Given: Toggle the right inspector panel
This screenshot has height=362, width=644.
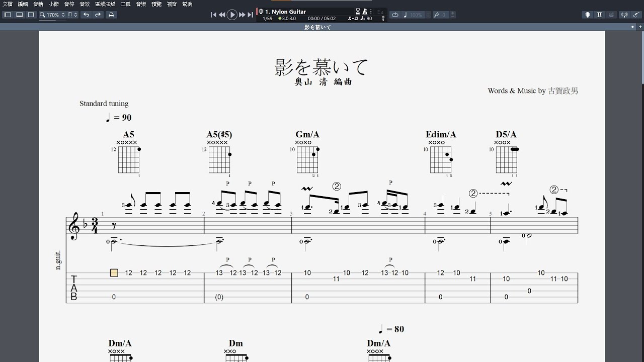Looking at the screenshot, I should [31, 15].
